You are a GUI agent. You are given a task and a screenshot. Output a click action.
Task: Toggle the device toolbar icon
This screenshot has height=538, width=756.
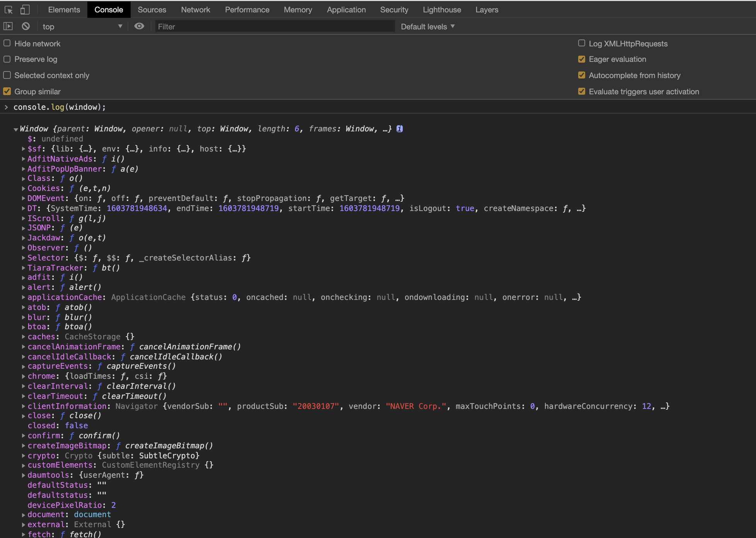click(x=25, y=10)
